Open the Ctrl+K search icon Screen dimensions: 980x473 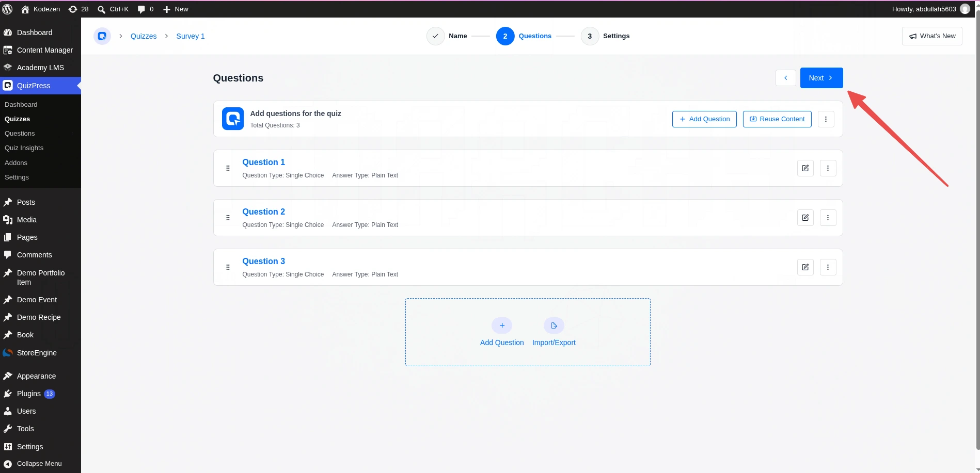[113, 9]
